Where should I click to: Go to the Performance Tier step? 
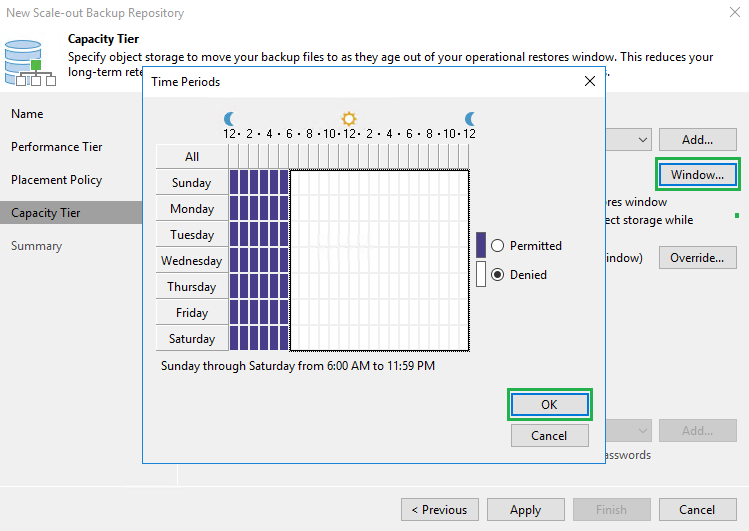(x=57, y=147)
